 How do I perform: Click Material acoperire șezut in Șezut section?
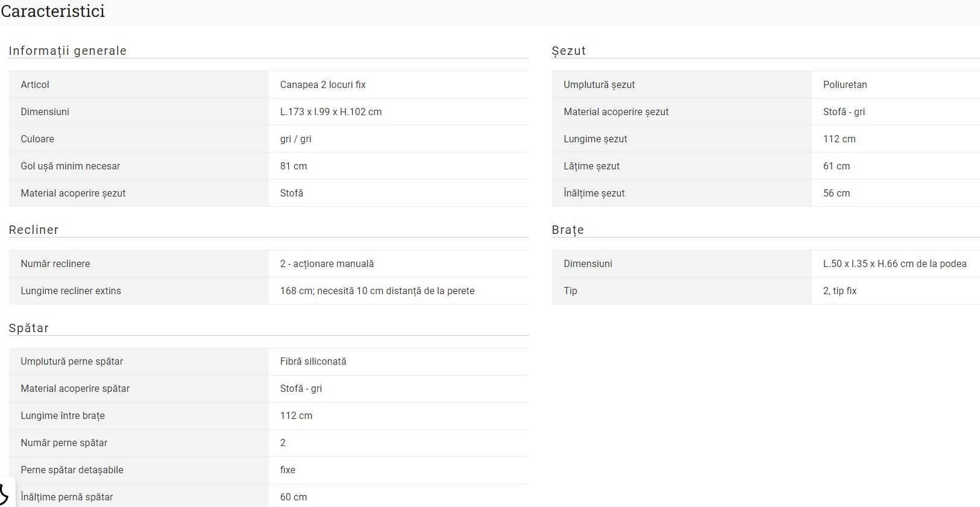pos(616,112)
